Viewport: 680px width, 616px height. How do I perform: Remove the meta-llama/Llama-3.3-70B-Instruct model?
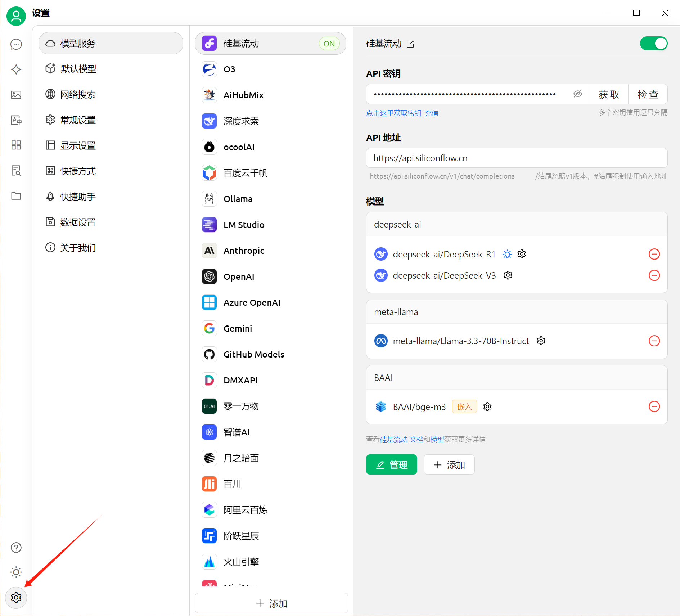(654, 341)
